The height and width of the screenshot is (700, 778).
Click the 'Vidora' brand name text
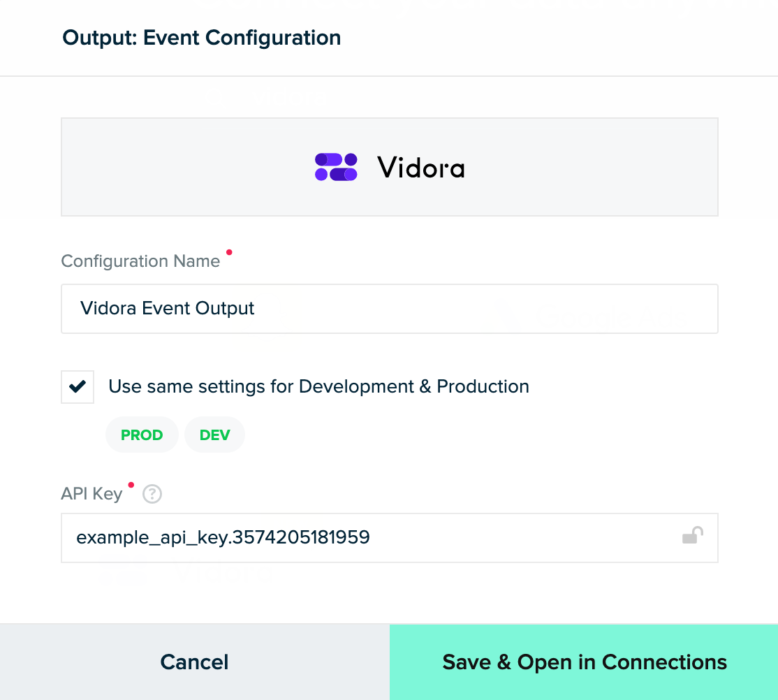coord(420,168)
